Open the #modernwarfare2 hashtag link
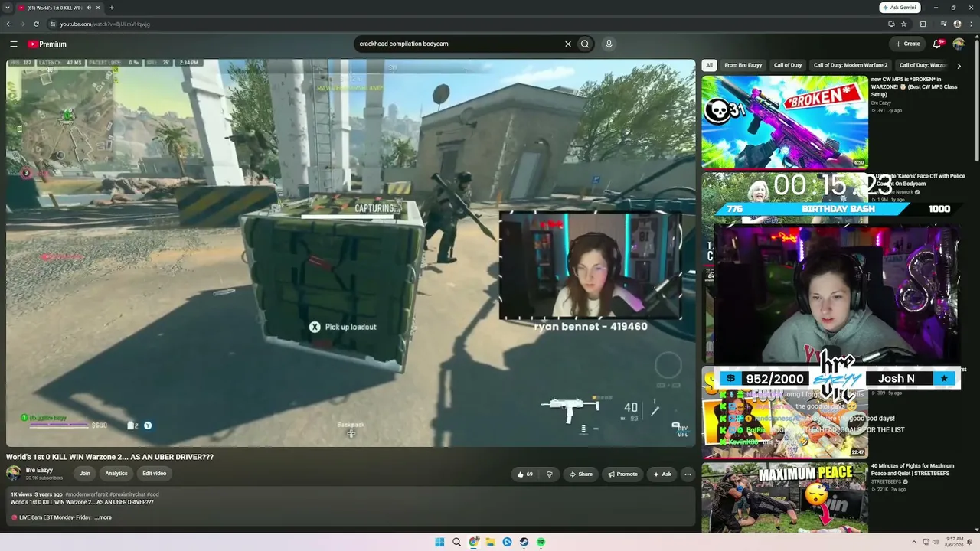 [x=87, y=494]
